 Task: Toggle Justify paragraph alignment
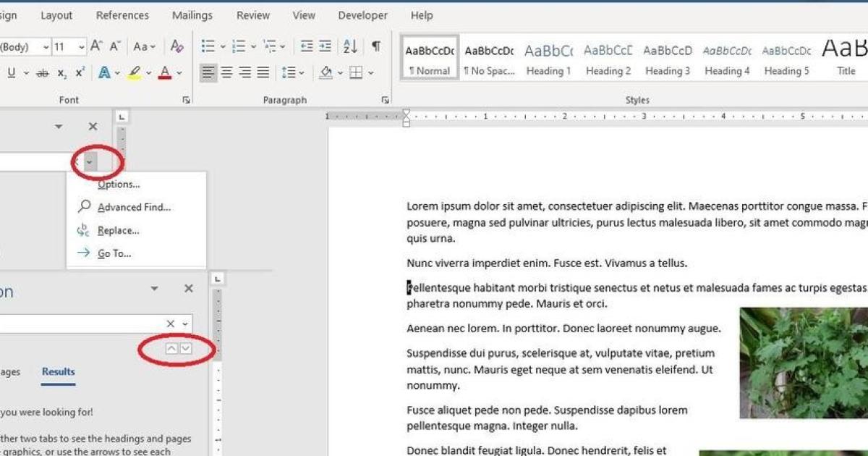pos(263,72)
